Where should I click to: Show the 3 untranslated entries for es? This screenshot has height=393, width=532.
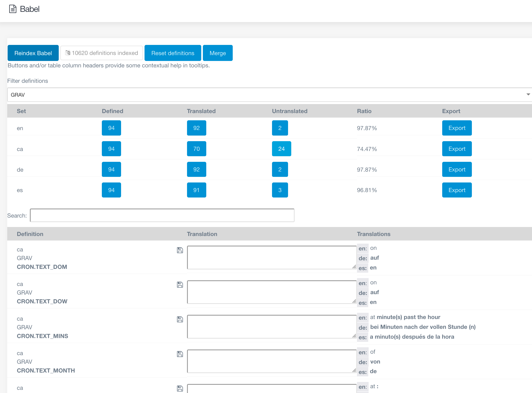click(x=280, y=190)
